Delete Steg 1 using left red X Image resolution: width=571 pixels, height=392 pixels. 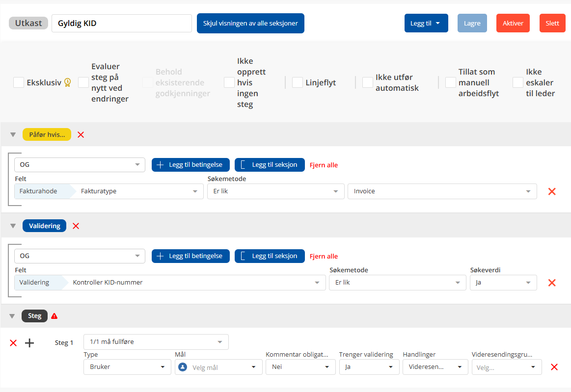[x=13, y=343]
